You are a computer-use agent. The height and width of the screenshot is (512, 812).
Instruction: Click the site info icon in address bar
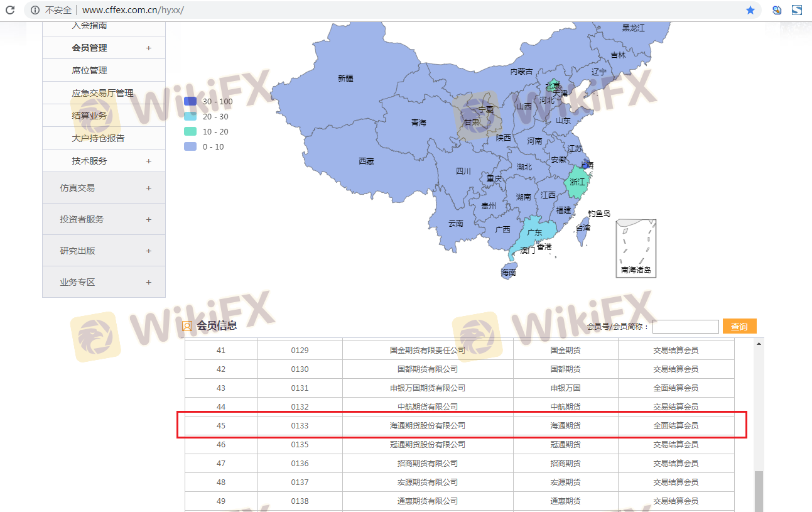coord(35,10)
